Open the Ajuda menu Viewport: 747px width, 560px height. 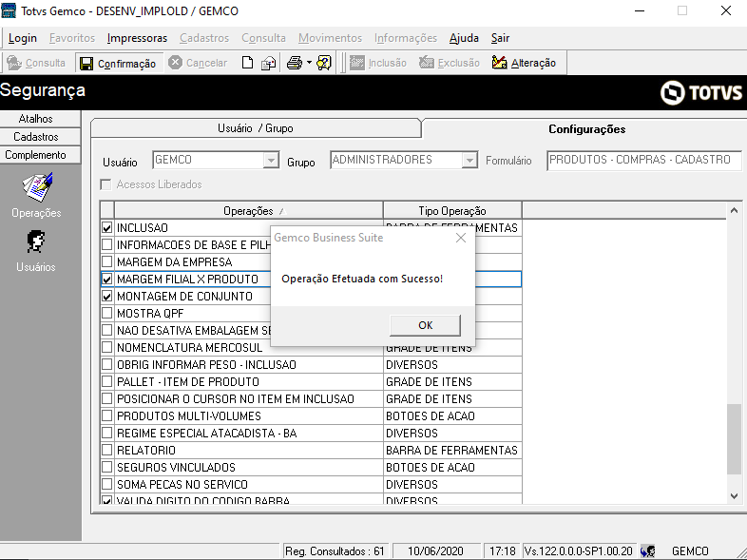pos(464,38)
